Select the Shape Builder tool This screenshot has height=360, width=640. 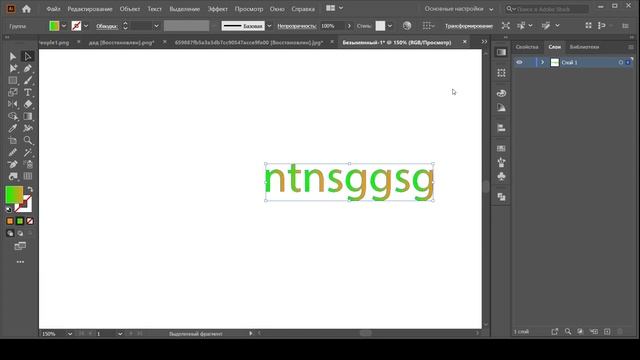pyautogui.click(x=13, y=116)
